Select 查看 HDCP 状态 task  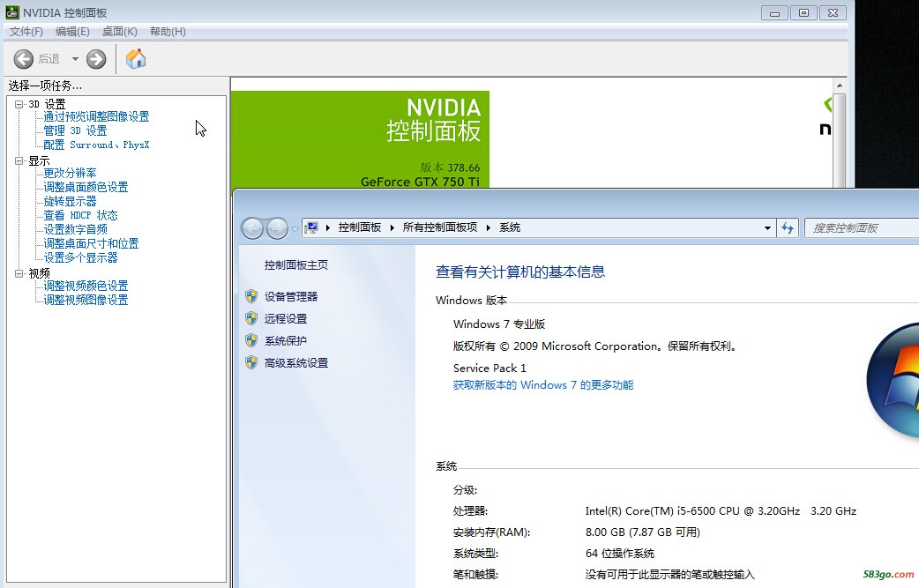80,215
